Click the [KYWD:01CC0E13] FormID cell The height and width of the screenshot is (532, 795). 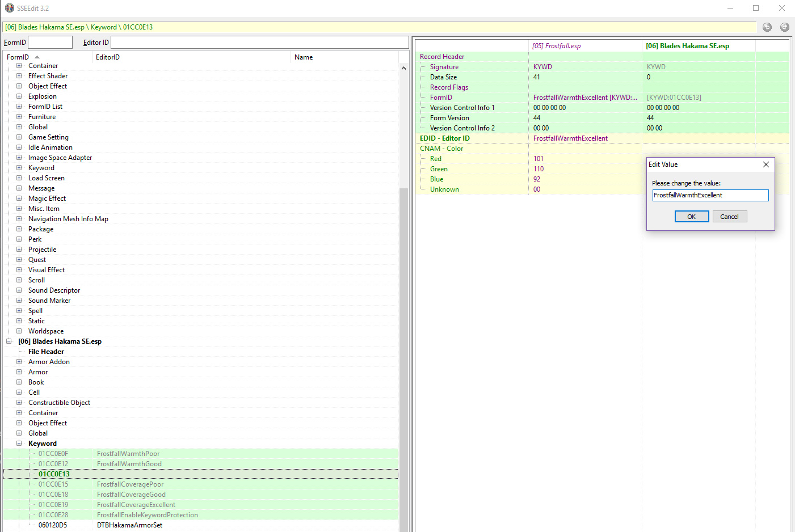point(699,98)
